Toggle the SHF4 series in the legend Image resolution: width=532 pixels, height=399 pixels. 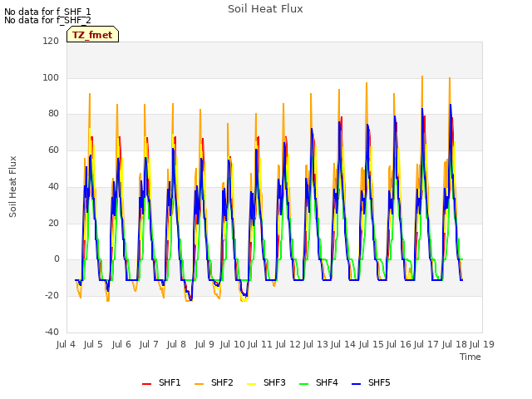point(319,382)
